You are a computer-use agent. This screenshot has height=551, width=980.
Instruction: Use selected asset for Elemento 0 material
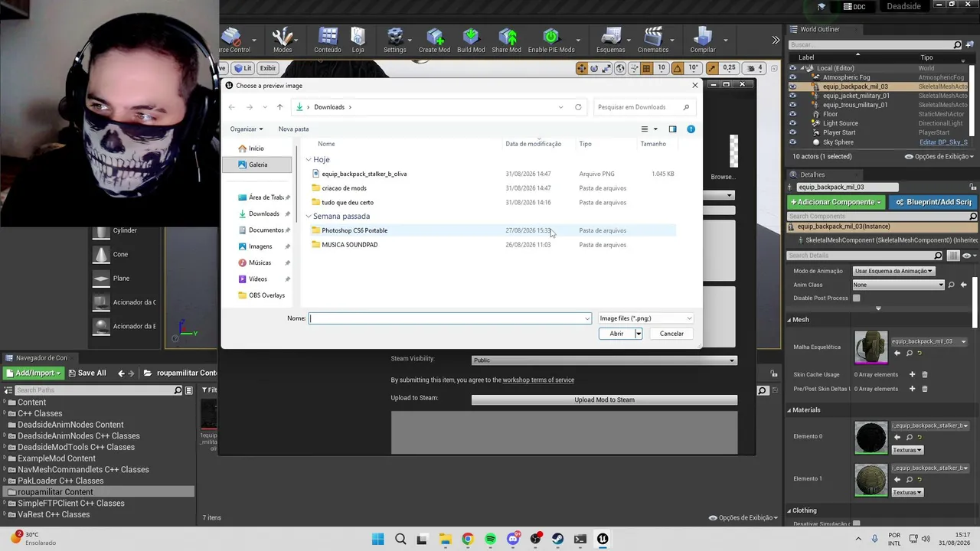[x=897, y=437]
